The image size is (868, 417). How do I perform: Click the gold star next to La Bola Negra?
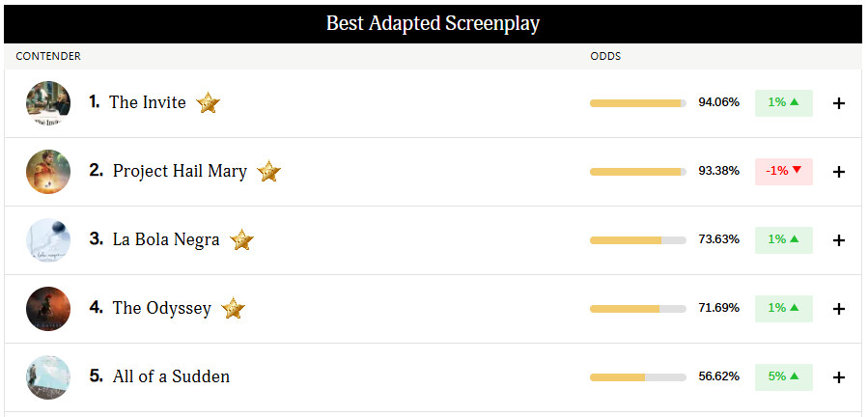242,240
